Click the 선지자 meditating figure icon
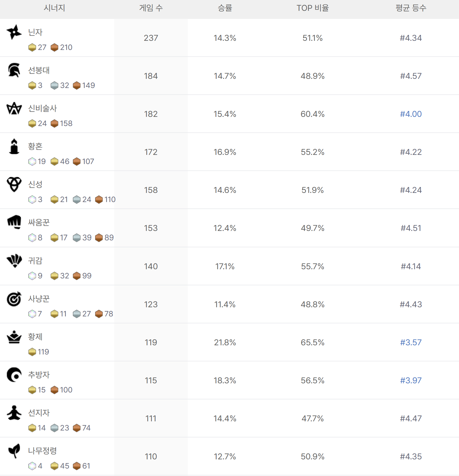Viewport: 459px width, 476px height. pyautogui.click(x=14, y=413)
